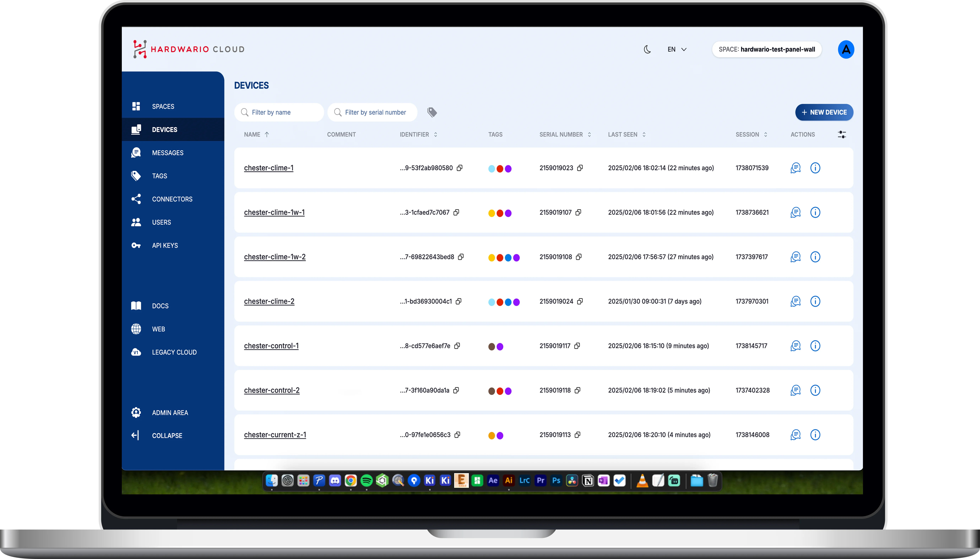The image size is (980, 559).
Task: Copy the identifier of chester-clime-1w-1
Action: point(456,212)
